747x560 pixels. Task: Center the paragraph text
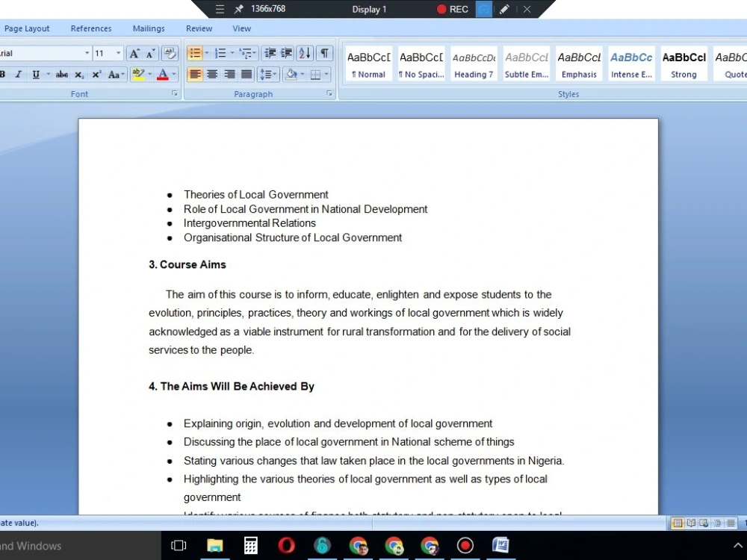[x=212, y=74]
